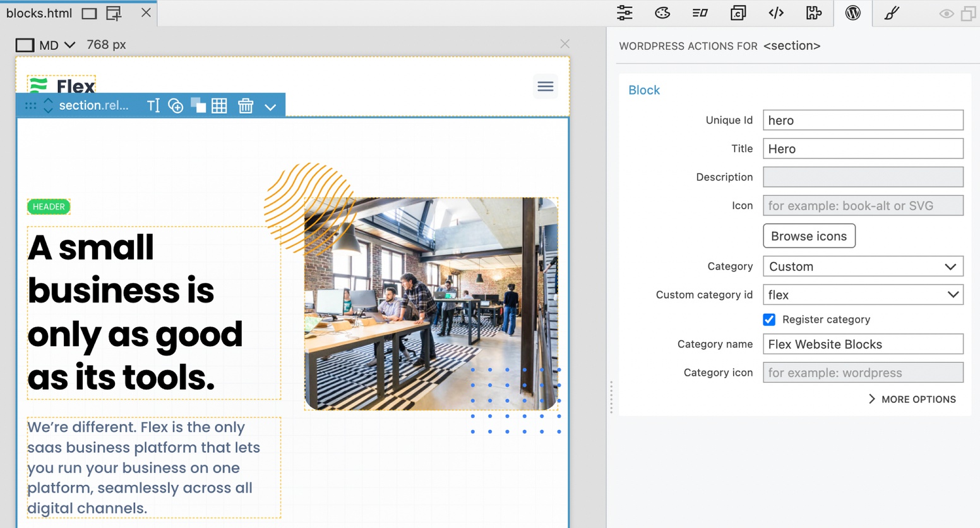Click the single page view icon
Screen dimensions: 980x528
(90, 13)
